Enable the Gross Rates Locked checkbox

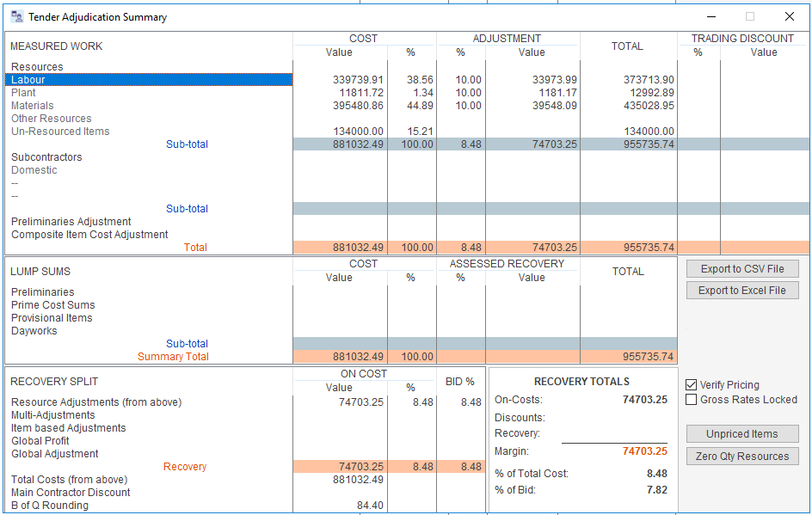point(692,400)
